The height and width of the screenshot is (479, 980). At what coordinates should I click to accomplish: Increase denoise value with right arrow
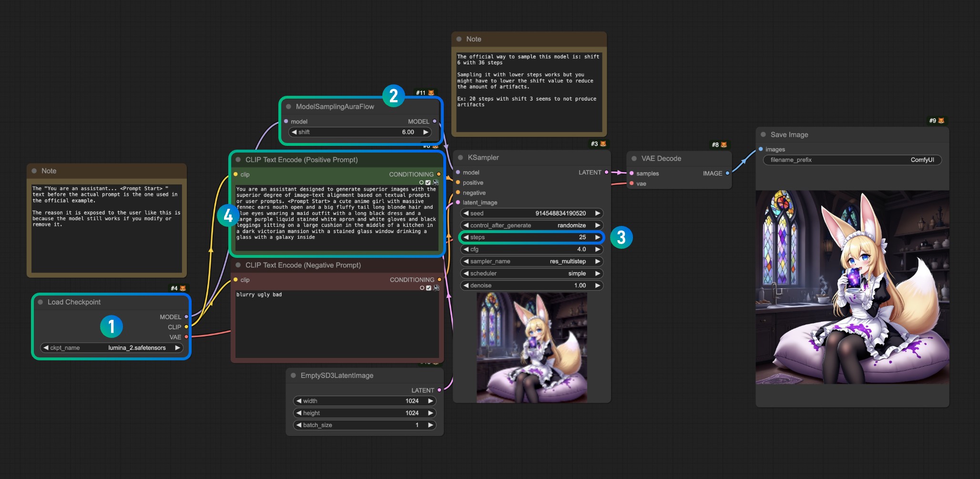[598, 285]
